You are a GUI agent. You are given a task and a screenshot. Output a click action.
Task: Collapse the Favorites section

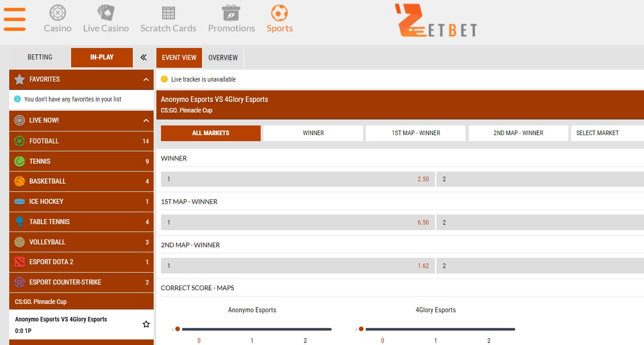pyautogui.click(x=146, y=79)
